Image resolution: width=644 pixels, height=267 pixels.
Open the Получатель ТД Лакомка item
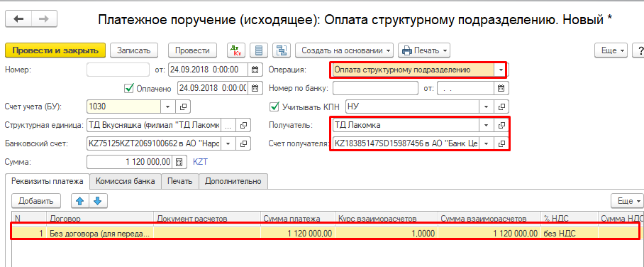[x=501, y=125]
